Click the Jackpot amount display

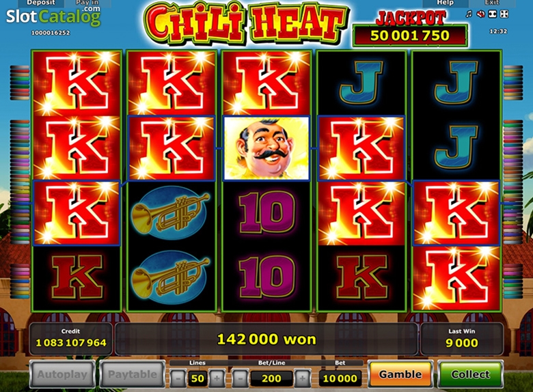point(410,36)
